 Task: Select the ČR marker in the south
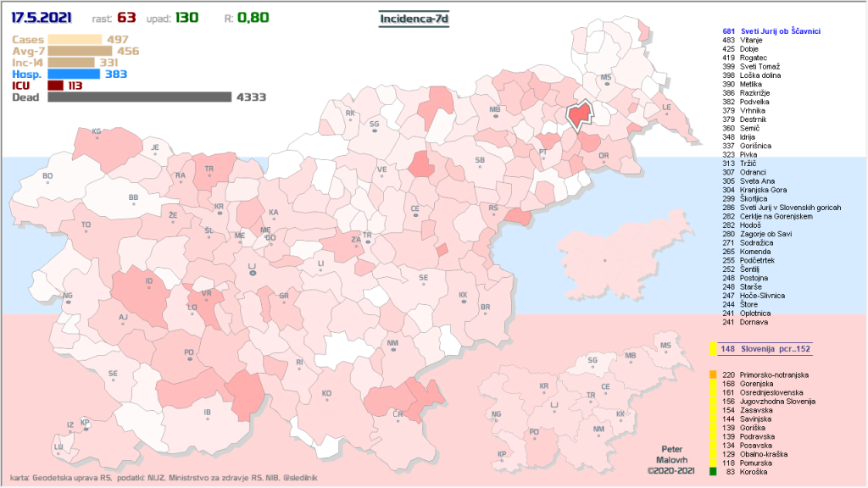398,413
